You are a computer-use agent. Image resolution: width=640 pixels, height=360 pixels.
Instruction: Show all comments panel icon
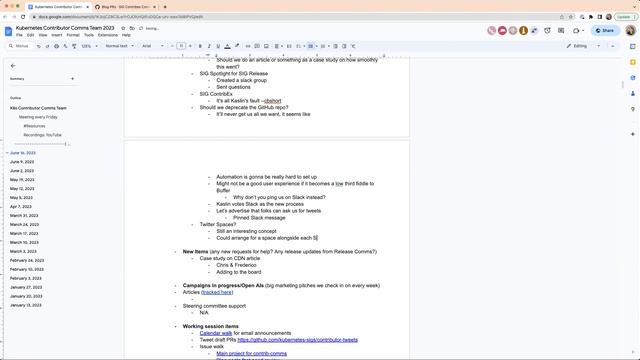coord(561,31)
